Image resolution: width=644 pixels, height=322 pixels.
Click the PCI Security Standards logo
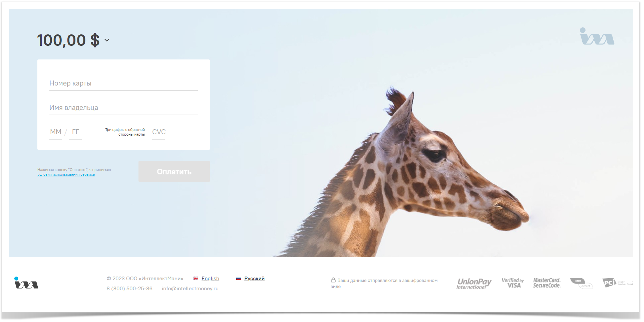tap(617, 283)
